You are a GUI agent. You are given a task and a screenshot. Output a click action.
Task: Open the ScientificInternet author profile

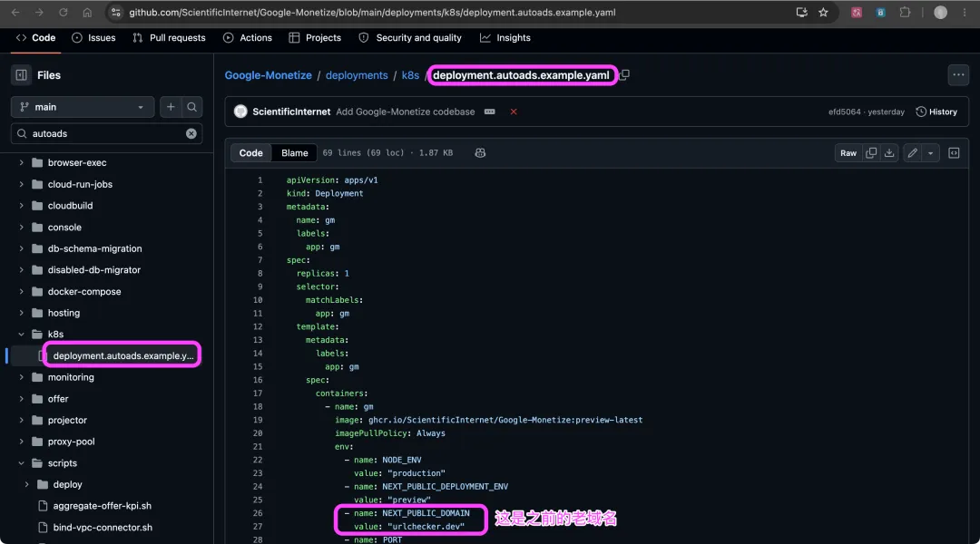point(291,112)
